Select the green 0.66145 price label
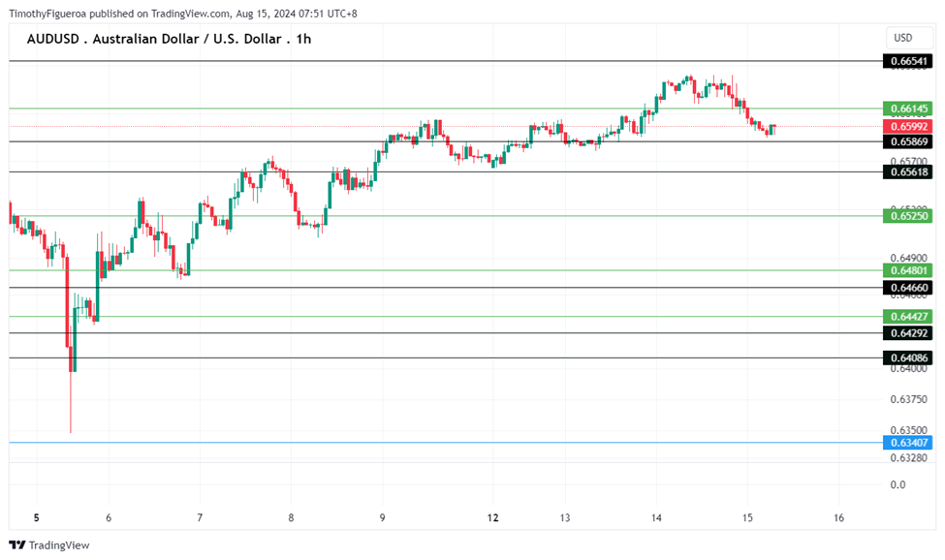This screenshot has width=945, height=560. pos(907,109)
